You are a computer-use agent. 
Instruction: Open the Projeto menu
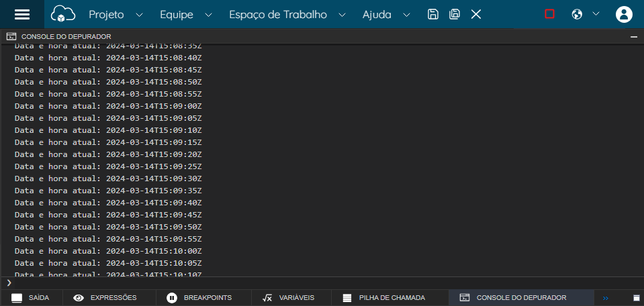(106, 15)
